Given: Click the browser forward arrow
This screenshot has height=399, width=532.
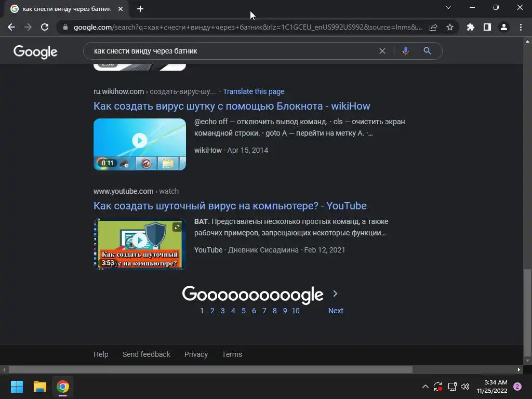Looking at the screenshot, I should (28, 27).
